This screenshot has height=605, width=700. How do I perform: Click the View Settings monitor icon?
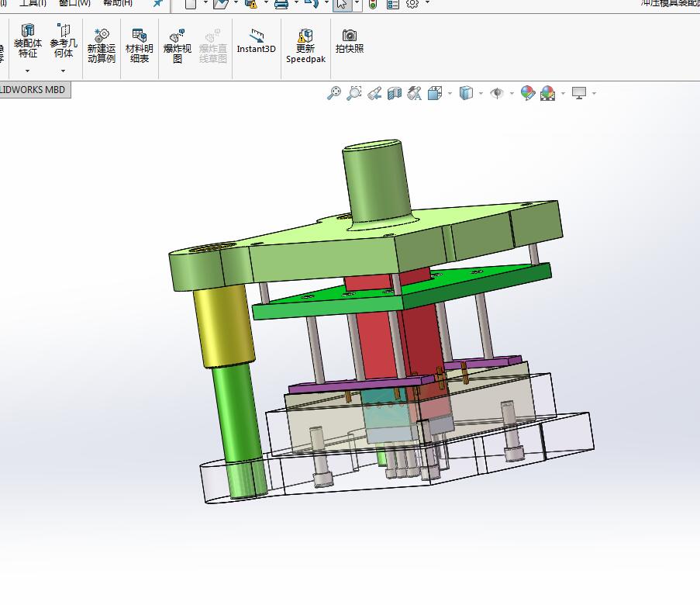click(579, 93)
